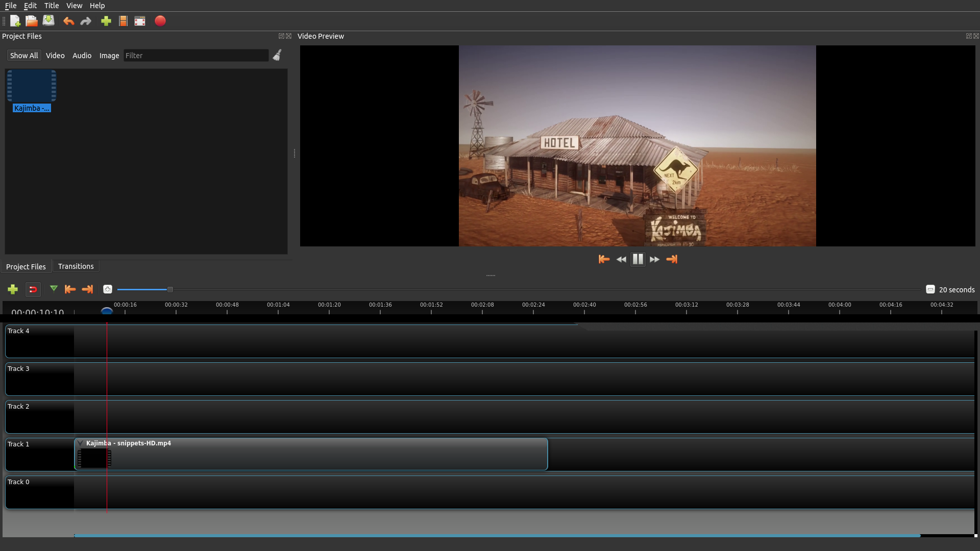
Task: Go to previous marker on timeline
Action: point(70,289)
